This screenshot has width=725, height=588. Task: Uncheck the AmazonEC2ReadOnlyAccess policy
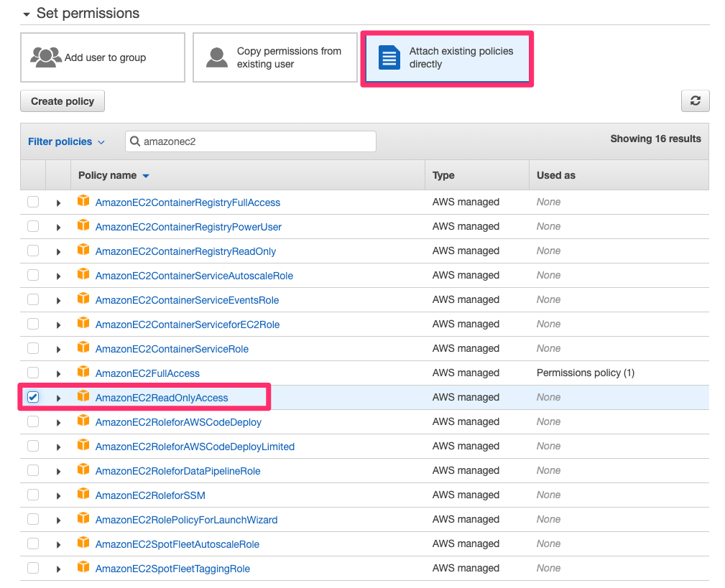coord(32,396)
